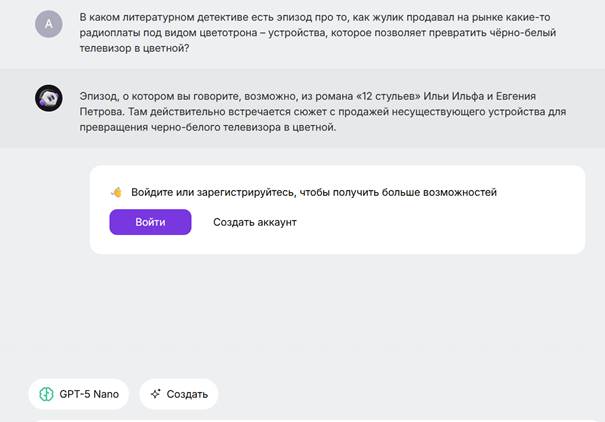The height and width of the screenshot is (422, 605).
Task: Click the Создать button label
Action: click(187, 394)
